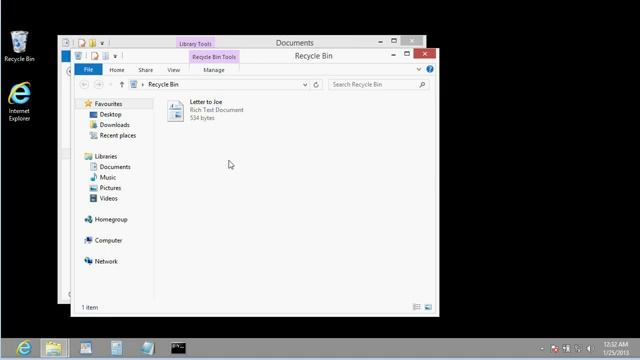
Task: Click Documents window title bar
Action: (294, 43)
